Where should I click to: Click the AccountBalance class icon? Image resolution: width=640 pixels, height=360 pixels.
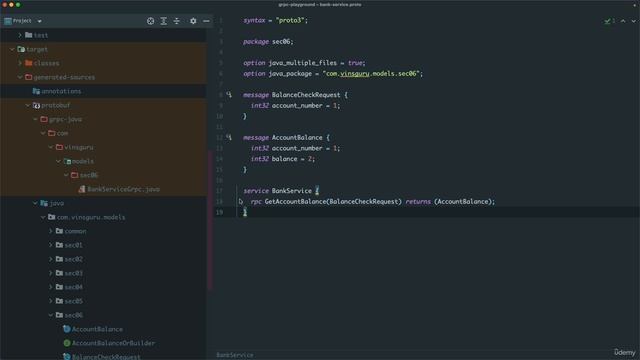point(67,329)
